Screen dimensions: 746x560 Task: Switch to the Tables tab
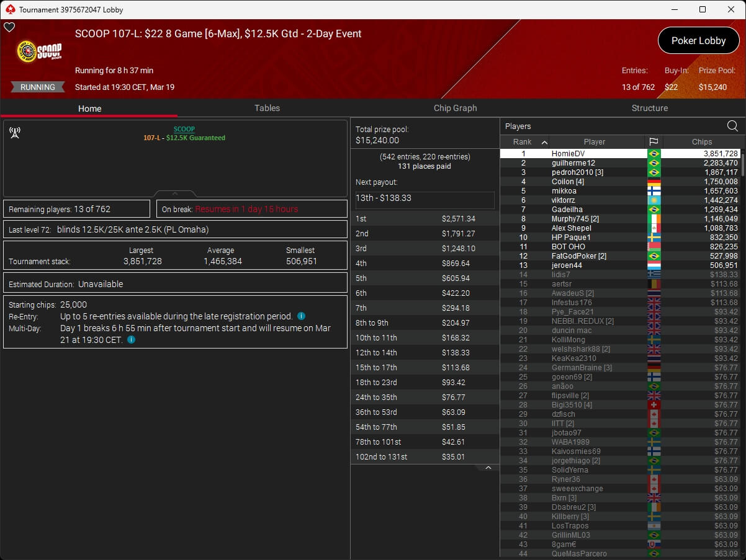[267, 108]
